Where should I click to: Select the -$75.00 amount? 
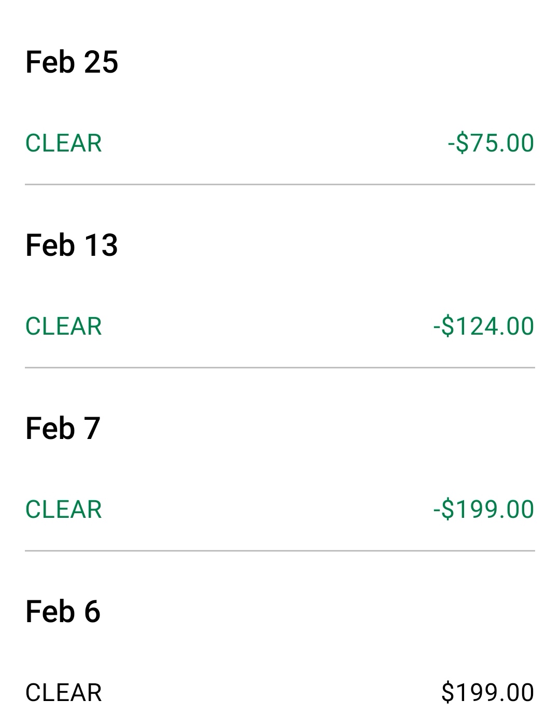(491, 143)
